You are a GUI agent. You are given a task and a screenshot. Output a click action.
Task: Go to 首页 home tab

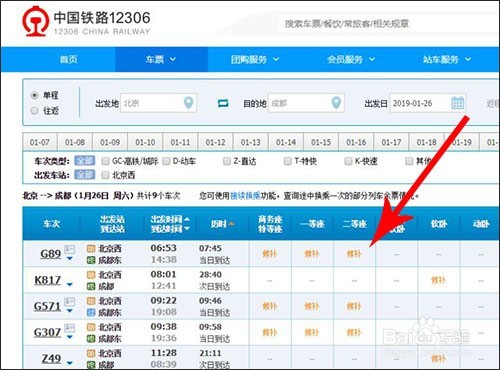(x=68, y=59)
